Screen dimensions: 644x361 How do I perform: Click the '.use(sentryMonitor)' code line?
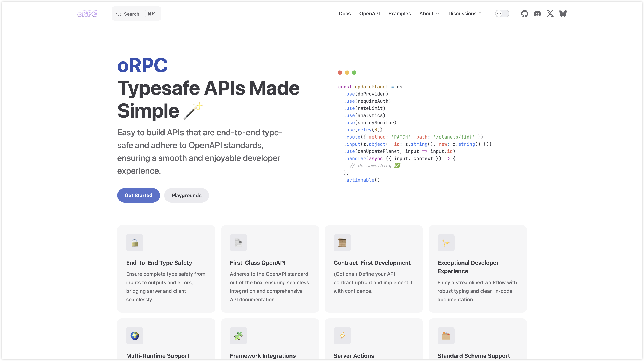click(370, 123)
